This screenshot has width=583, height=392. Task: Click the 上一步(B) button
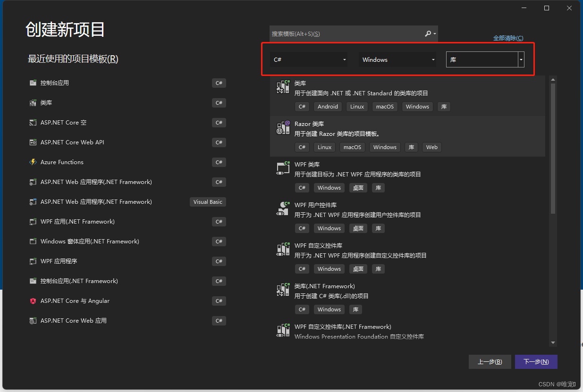tap(490, 362)
